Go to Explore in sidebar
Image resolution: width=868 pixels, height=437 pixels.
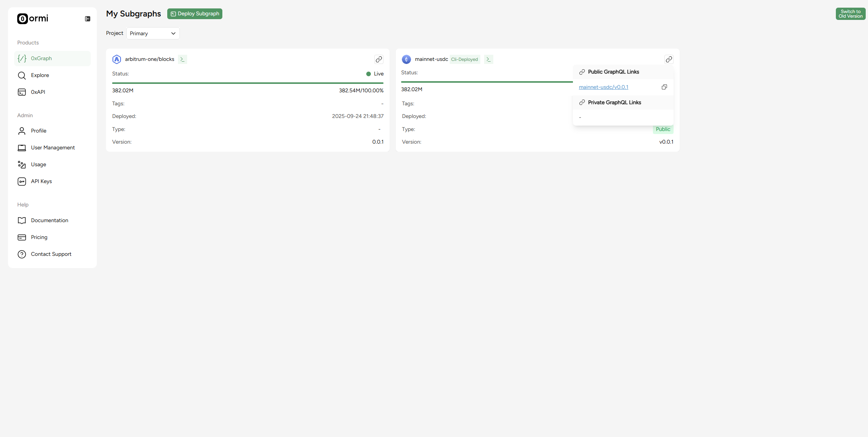point(40,75)
